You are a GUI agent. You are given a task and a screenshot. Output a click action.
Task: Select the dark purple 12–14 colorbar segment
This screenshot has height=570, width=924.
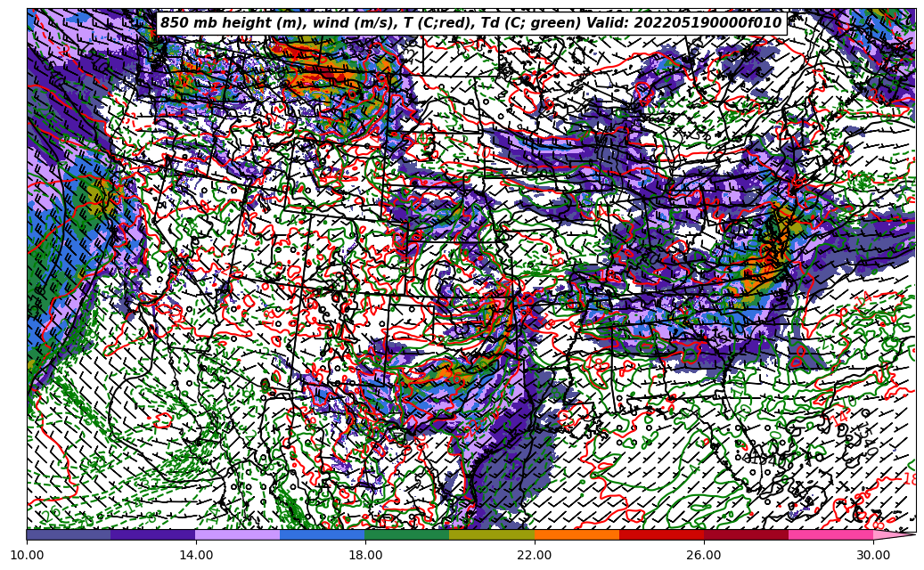click(x=153, y=534)
